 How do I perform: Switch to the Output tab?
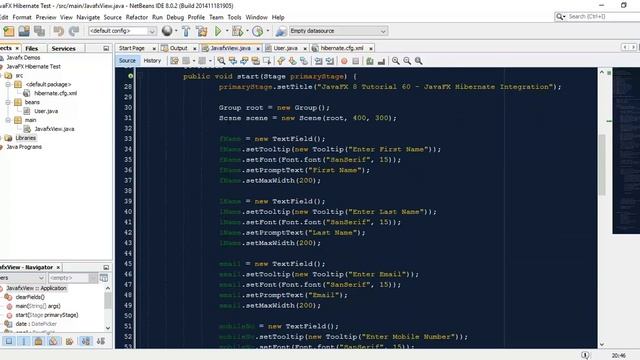178,48
